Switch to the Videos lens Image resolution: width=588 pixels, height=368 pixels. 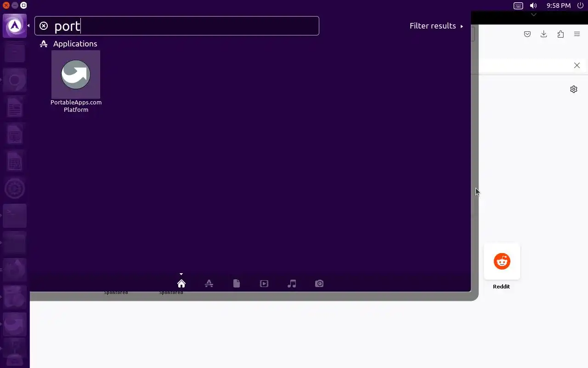point(264,283)
